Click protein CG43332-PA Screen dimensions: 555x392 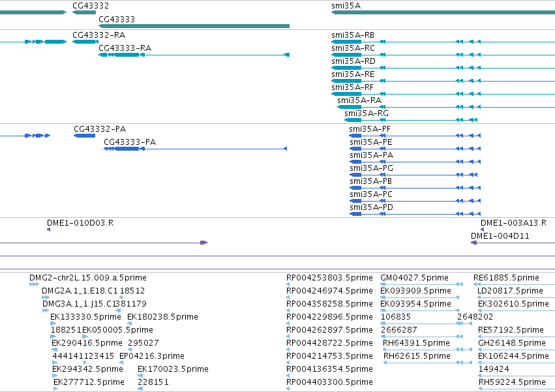tap(100, 129)
